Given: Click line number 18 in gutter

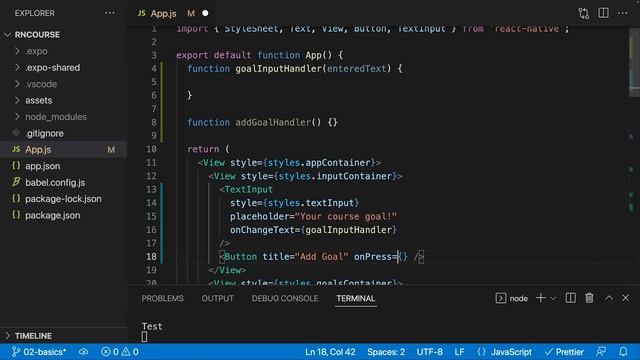Looking at the screenshot, I should [x=151, y=257].
